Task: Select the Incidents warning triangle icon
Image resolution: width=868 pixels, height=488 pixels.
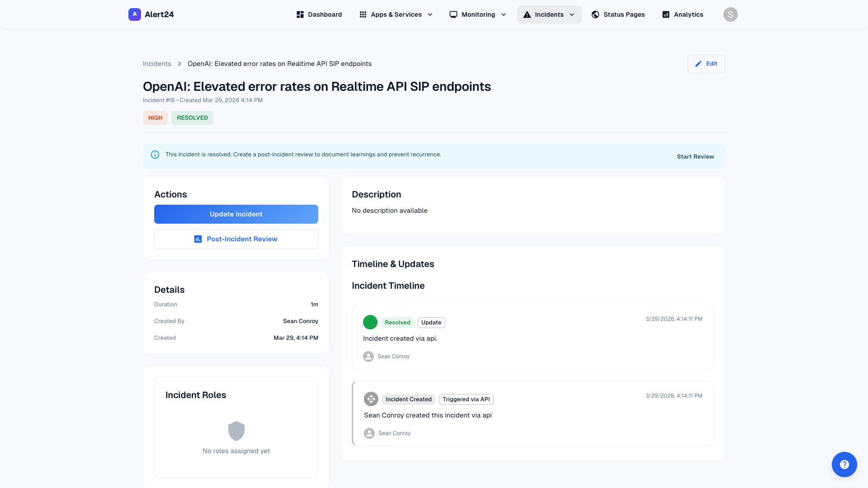Action: (527, 14)
